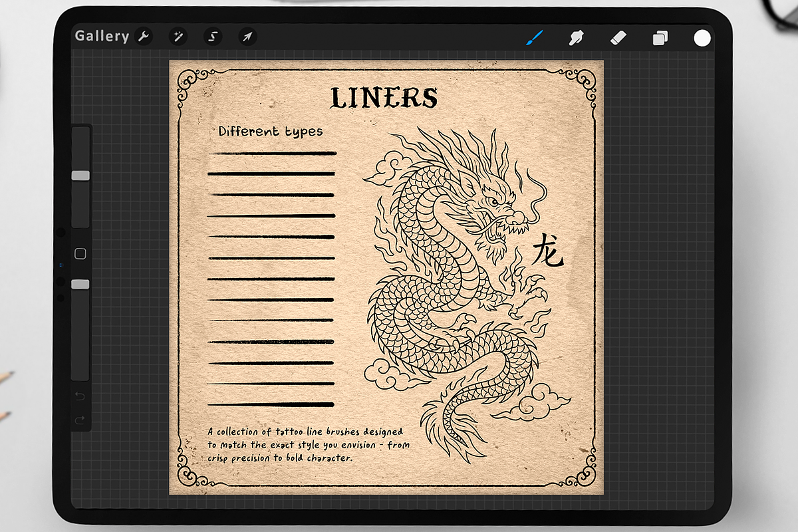Open the Layers panel
Image resolution: width=798 pixels, height=532 pixels.
pyautogui.click(x=660, y=38)
